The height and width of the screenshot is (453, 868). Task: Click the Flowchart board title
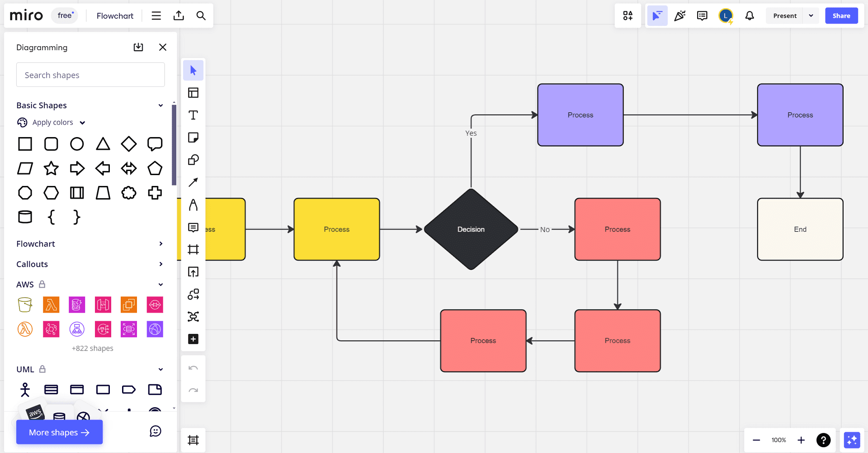click(115, 16)
